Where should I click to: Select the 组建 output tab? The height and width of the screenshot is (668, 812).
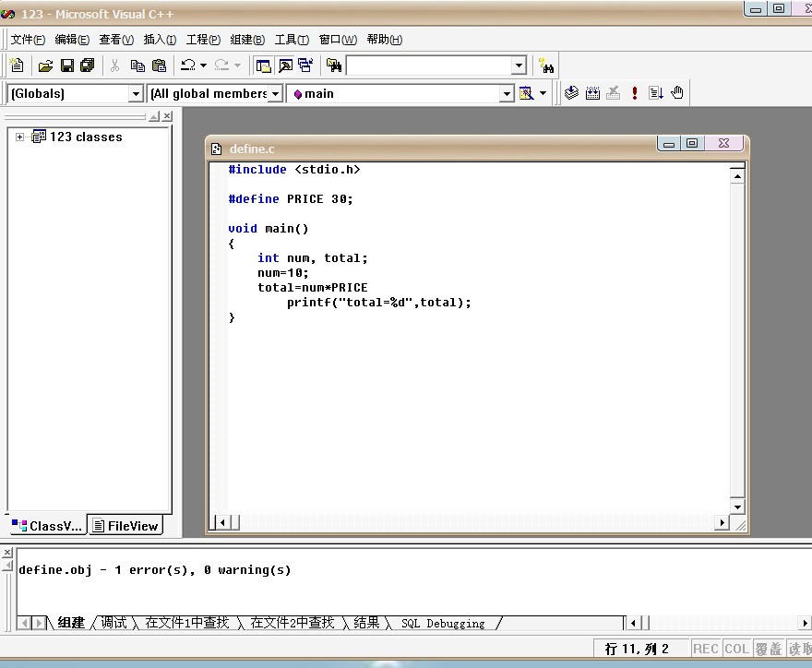(x=71, y=623)
